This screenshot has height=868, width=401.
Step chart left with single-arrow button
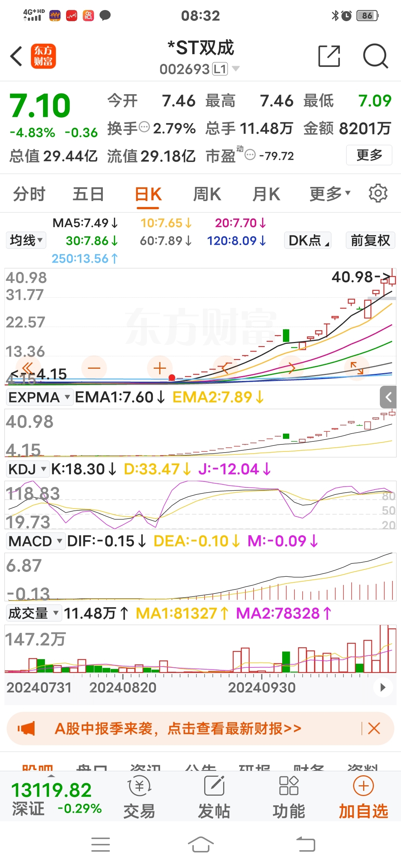coord(225,368)
